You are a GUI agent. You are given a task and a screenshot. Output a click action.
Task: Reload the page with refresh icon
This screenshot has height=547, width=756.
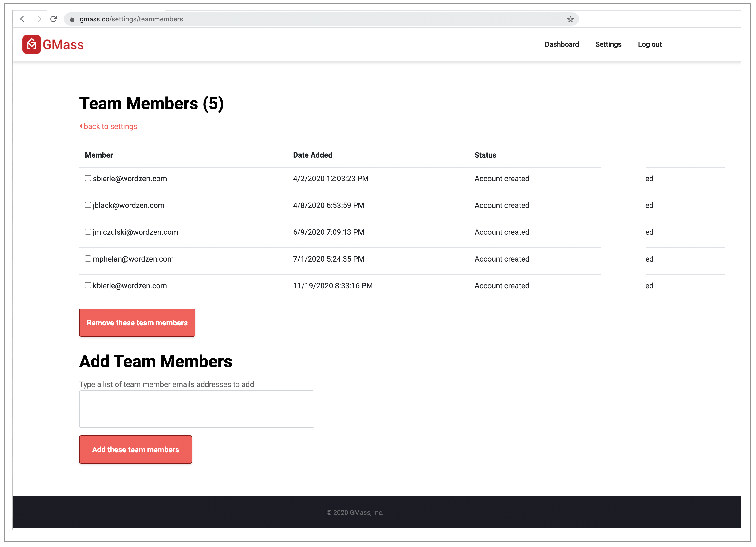click(53, 19)
